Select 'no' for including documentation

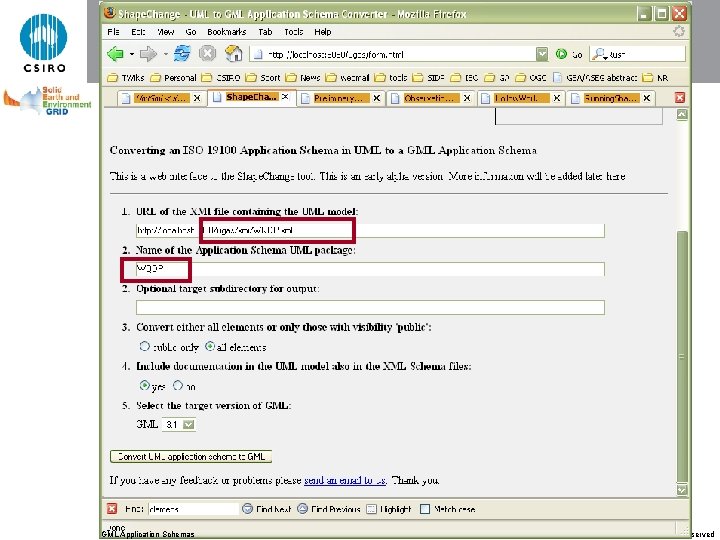coord(178,385)
